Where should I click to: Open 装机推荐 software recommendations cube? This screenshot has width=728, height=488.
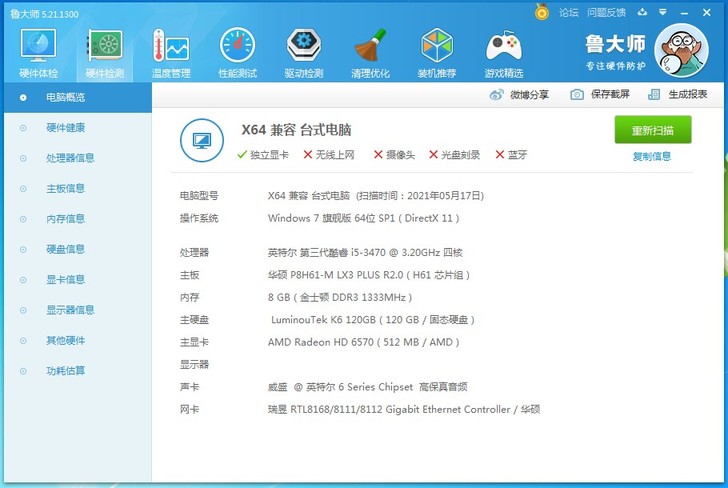[x=436, y=53]
